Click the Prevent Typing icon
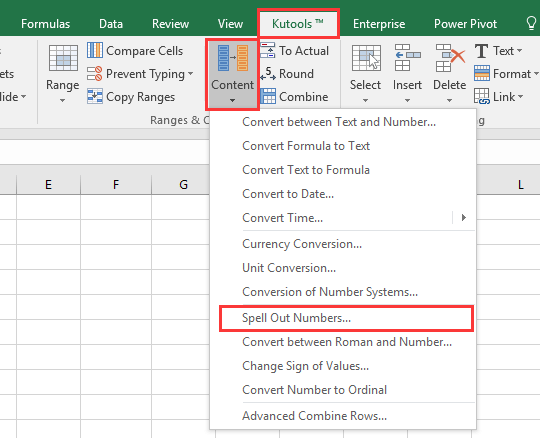This screenshot has height=438, width=540. pos(95,73)
